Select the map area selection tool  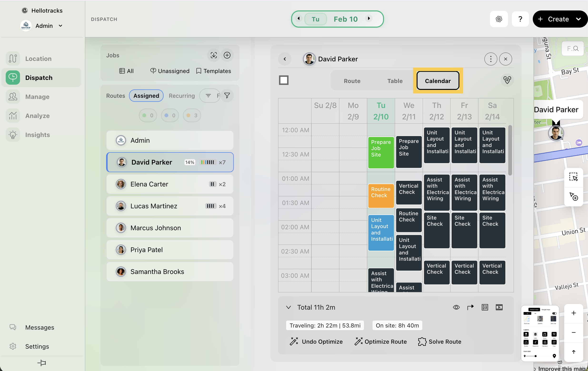[x=573, y=177]
